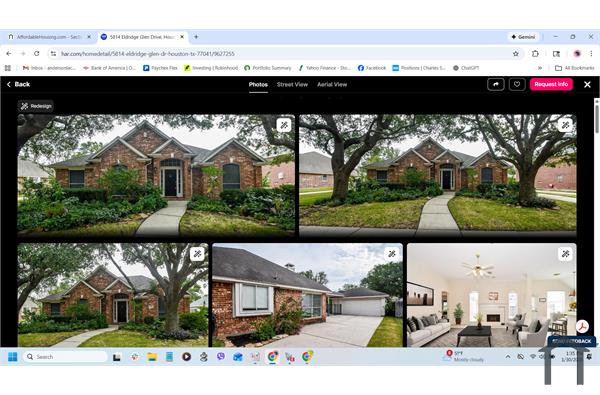Open the Gemini button in Chrome
Screen dimensions: 600x395
(523, 37)
